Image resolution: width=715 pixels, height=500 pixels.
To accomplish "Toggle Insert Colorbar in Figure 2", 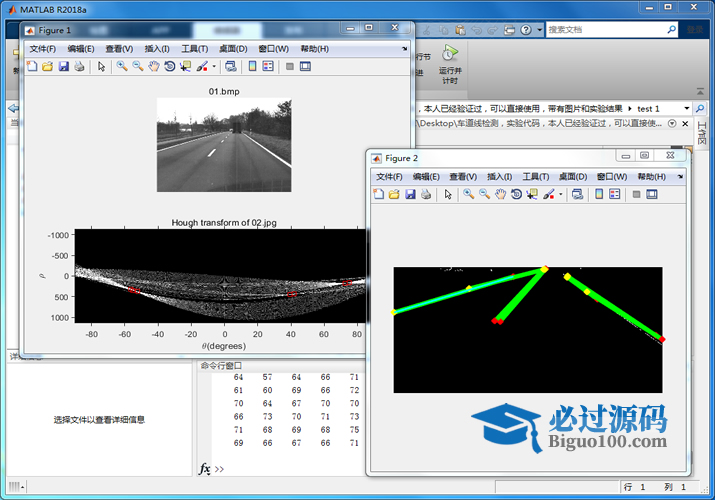I will (599, 194).
